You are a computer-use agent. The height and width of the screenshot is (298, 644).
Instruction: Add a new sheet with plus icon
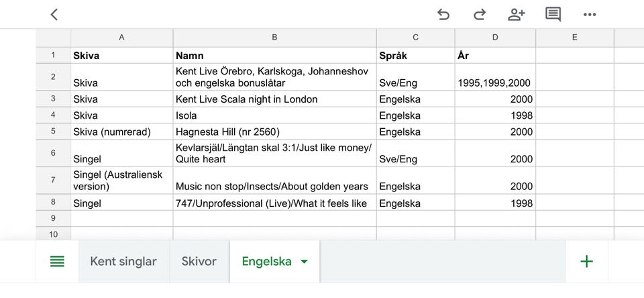[586, 262]
